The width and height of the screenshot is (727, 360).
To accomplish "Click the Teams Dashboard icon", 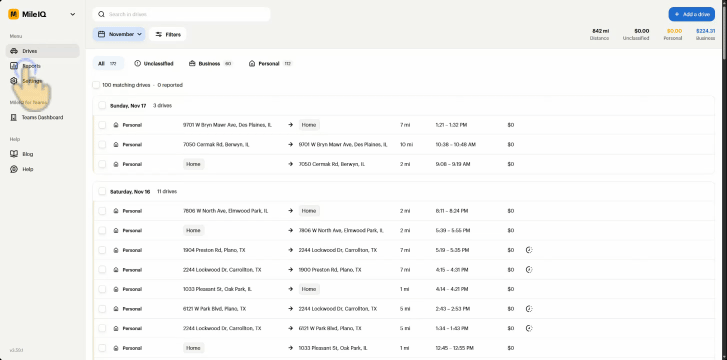I will tap(14, 117).
